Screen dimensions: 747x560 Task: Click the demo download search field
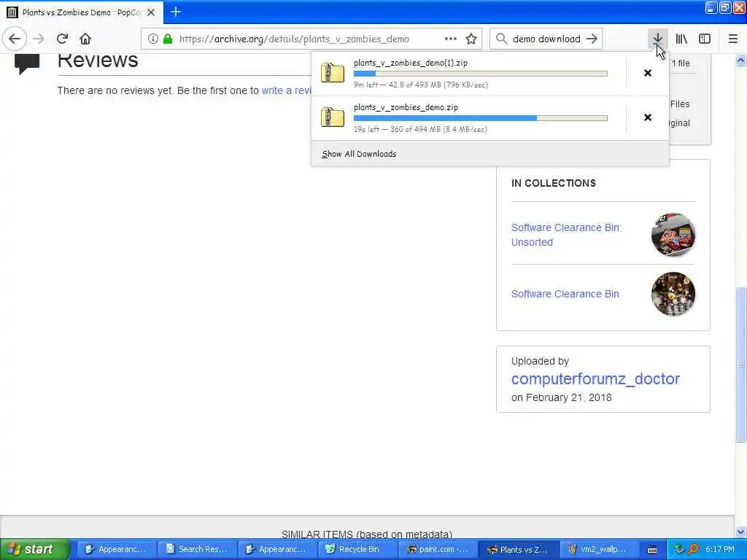(546, 39)
